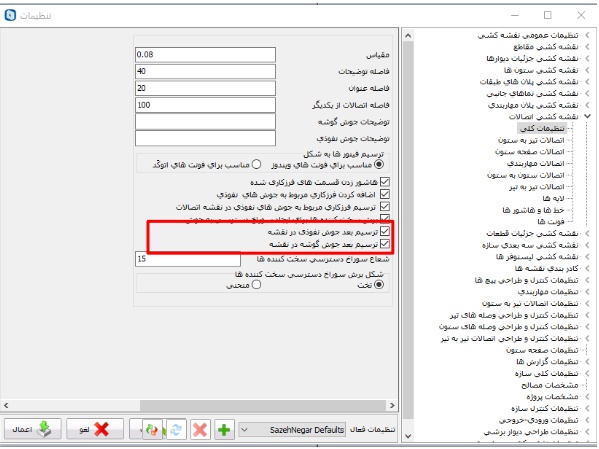
Task: Expand تنظیمات عمومی نقشه کشی tree node
Action: pyautogui.click(x=588, y=35)
